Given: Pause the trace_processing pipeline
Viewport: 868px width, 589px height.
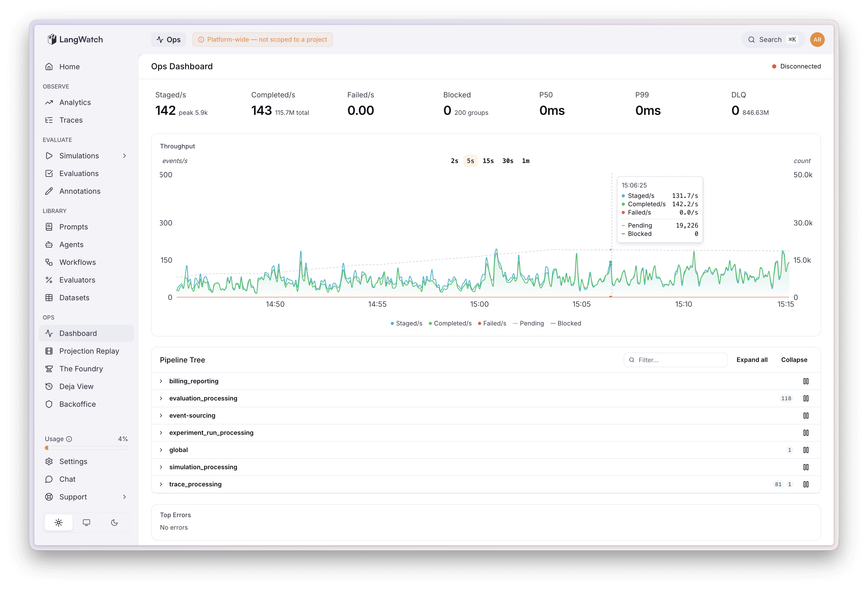Looking at the screenshot, I should coord(806,484).
